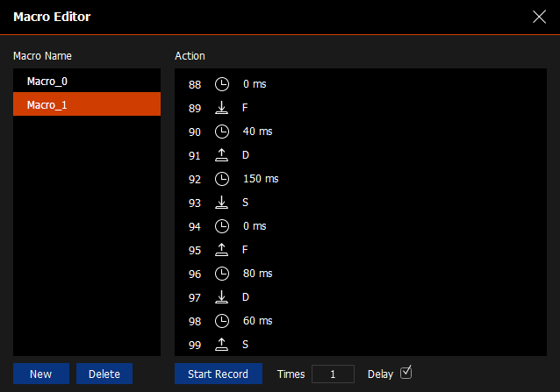Click the key-up icon on row 95
The image size is (560, 392).
click(x=222, y=250)
